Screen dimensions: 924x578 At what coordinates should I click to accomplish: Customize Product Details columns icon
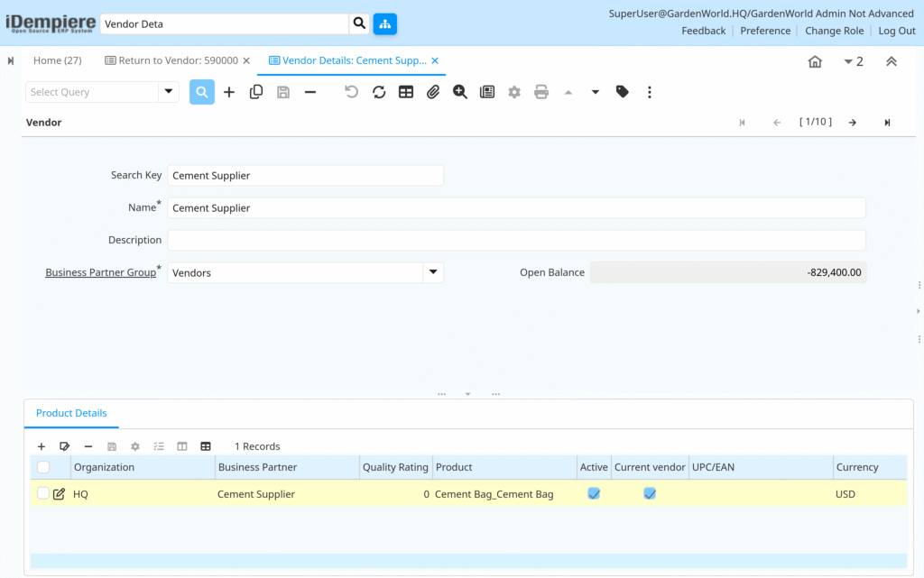click(182, 446)
